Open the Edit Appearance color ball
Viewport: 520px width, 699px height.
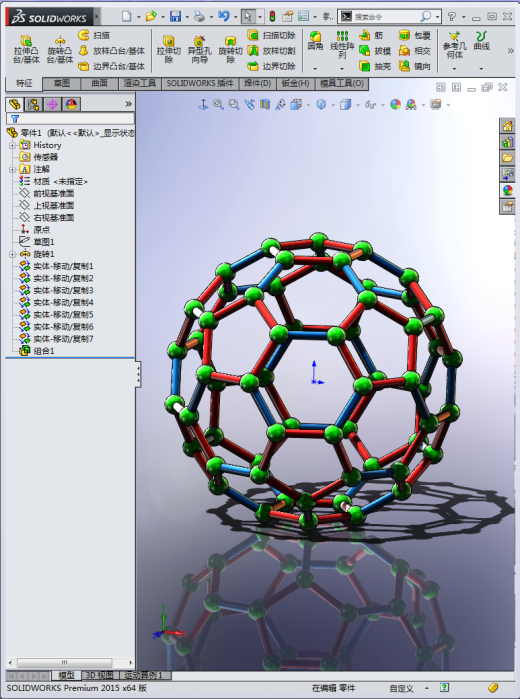click(395, 105)
